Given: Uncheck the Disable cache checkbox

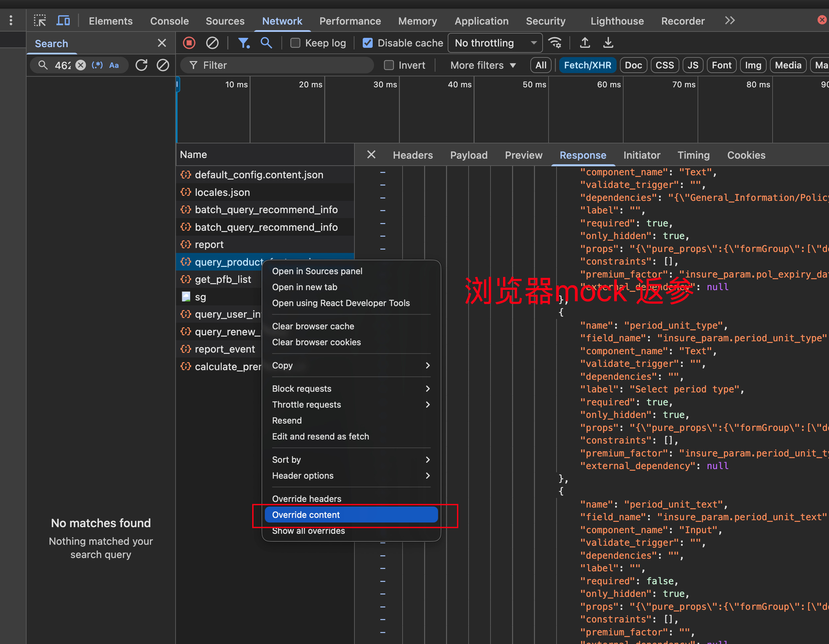Looking at the screenshot, I should (367, 43).
